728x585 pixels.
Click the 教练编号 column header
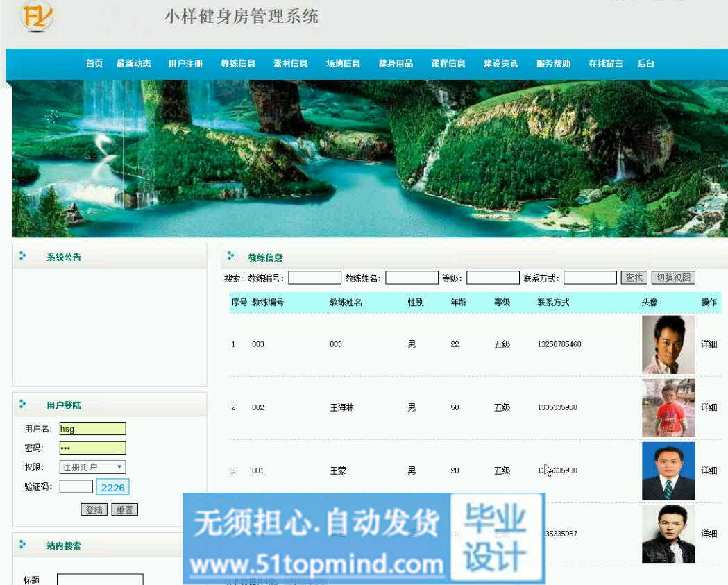tap(268, 303)
